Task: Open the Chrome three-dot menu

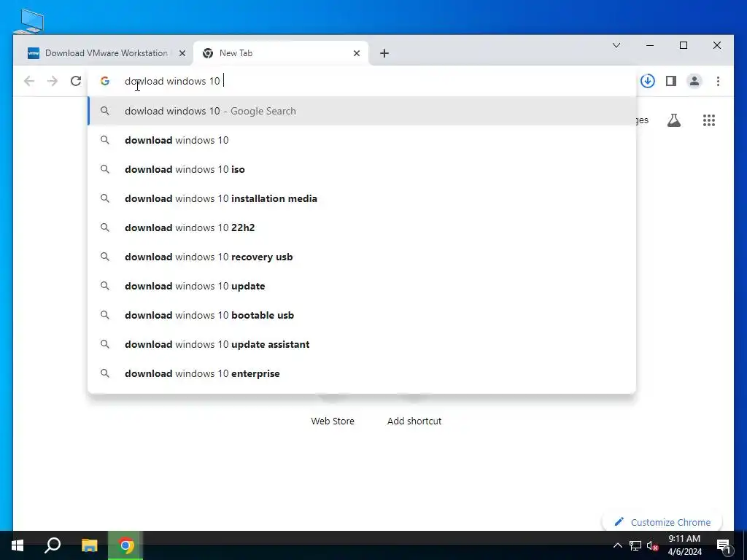Action: pos(718,81)
